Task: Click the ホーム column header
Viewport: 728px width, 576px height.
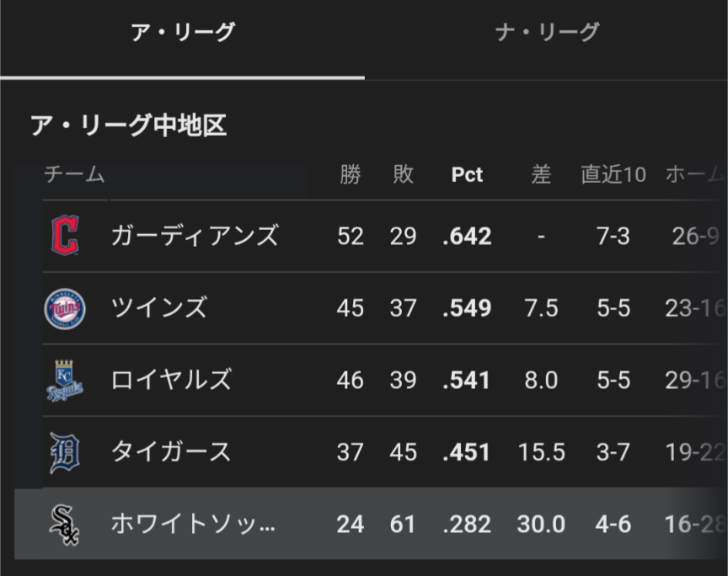Action: pos(694,174)
